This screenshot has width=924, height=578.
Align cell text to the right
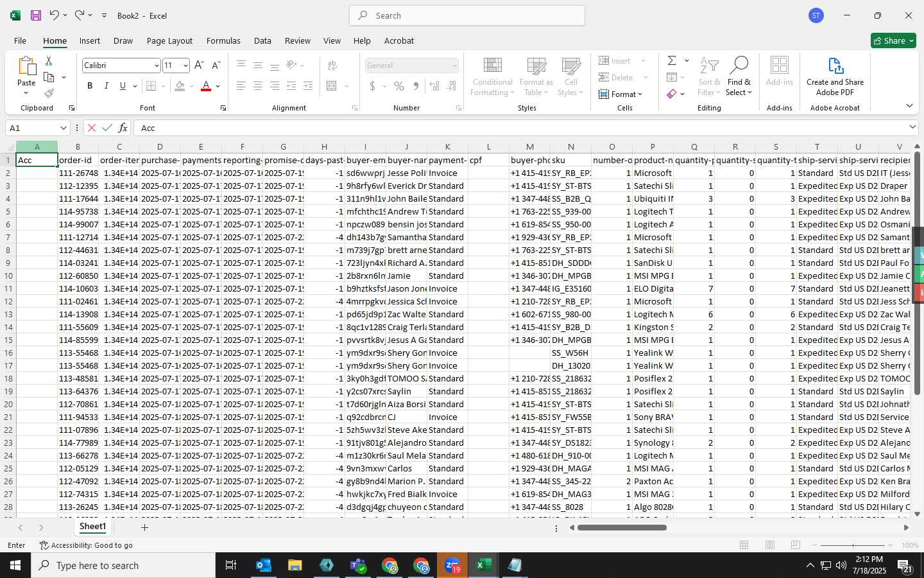tap(275, 86)
